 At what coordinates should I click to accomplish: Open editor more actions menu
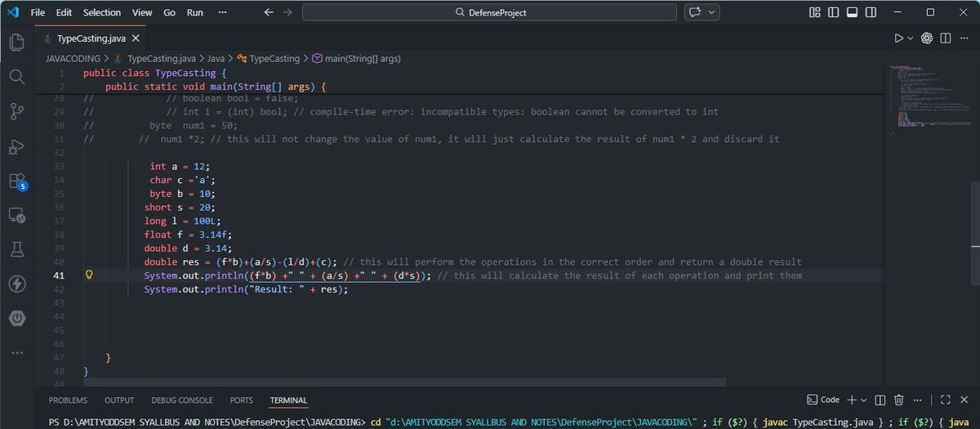[x=965, y=38]
